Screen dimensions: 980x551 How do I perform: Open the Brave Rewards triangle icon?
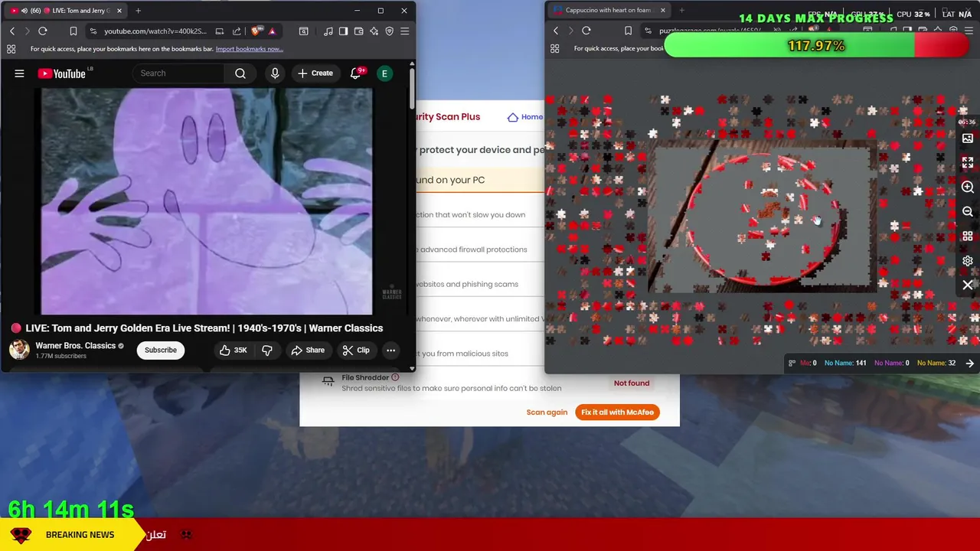pos(272,31)
